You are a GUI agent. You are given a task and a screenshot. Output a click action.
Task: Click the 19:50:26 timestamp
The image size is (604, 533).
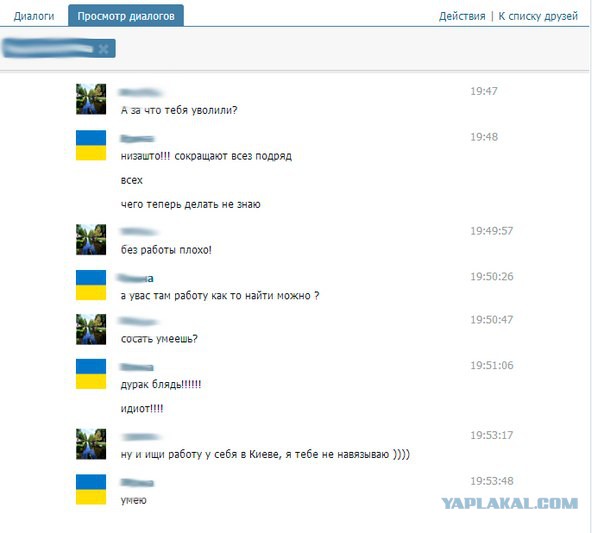pos(492,277)
